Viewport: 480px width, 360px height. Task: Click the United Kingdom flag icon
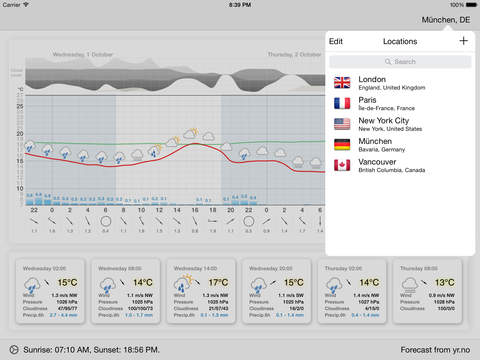tap(342, 83)
